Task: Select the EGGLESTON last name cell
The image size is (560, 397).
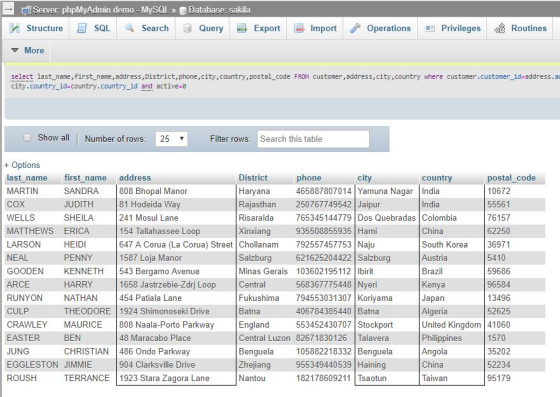Action: pos(32,365)
